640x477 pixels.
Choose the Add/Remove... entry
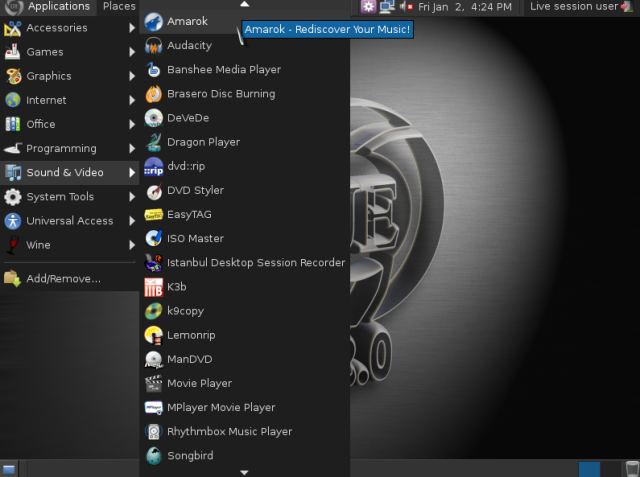(69, 279)
